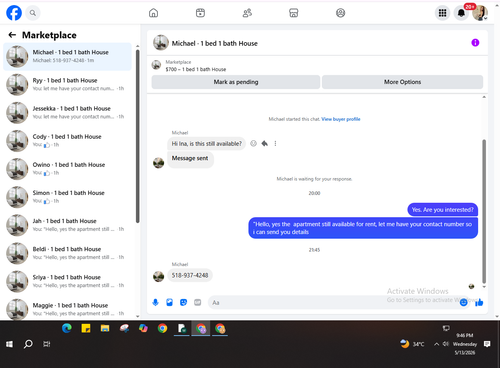This screenshot has width=500, height=368.
Task: Click More Options button
Action: pyautogui.click(x=402, y=82)
